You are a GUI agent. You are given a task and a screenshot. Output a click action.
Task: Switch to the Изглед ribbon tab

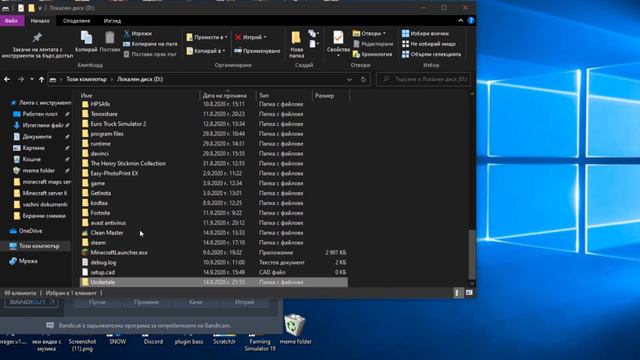[x=112, y=21]
